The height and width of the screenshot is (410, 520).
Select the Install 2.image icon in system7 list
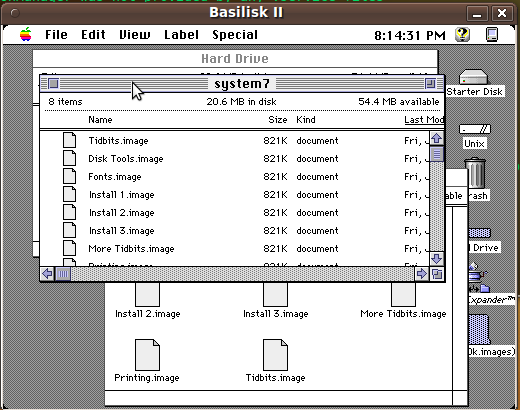69,212
